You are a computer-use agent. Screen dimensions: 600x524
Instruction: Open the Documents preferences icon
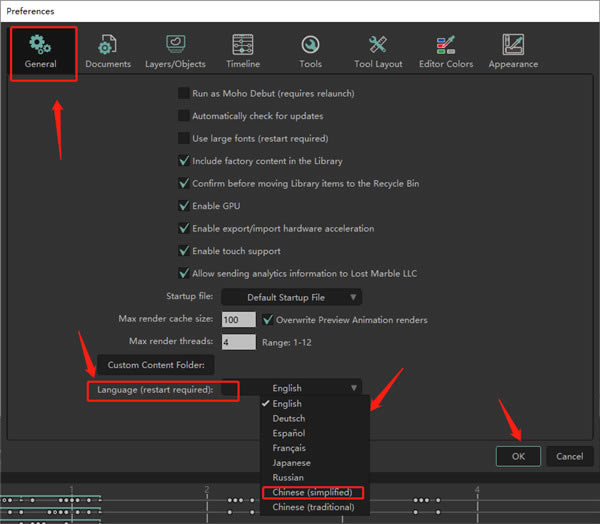(x=107, y=46)
